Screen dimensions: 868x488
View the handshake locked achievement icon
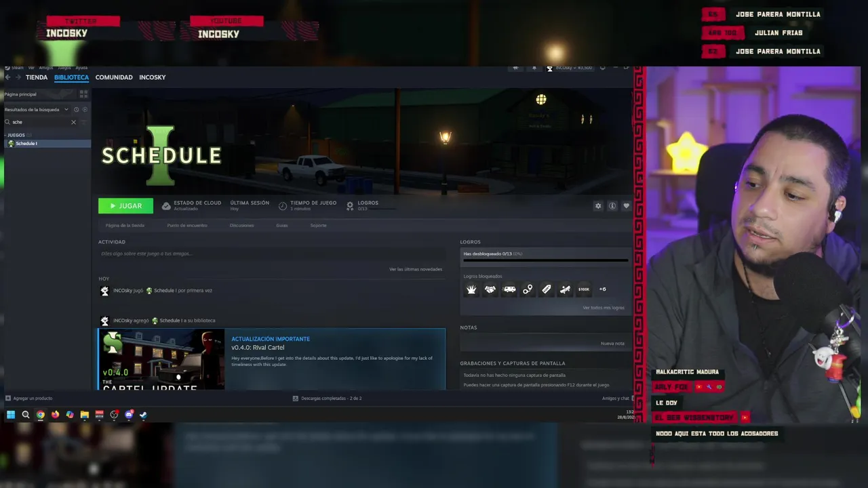click(x=490, y=289)
